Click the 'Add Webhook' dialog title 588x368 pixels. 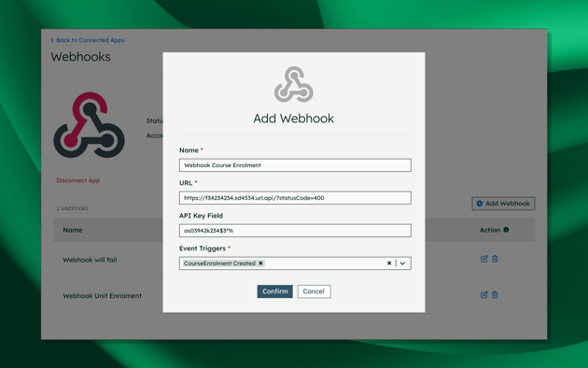pos(294,119)
